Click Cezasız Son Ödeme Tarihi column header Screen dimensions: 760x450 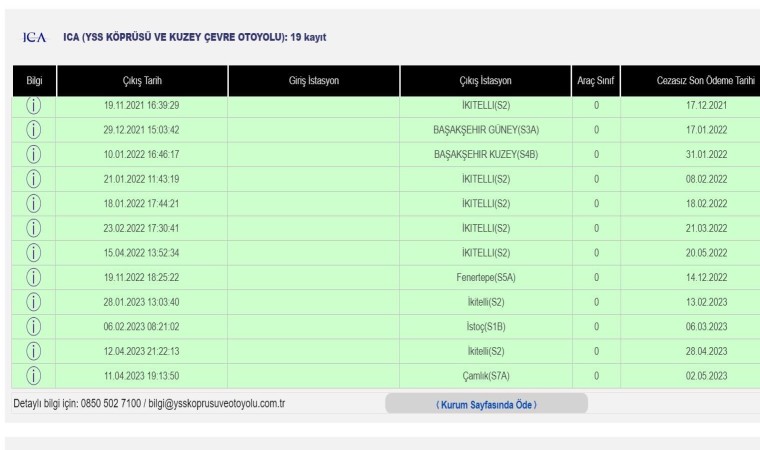click(690, 81)
